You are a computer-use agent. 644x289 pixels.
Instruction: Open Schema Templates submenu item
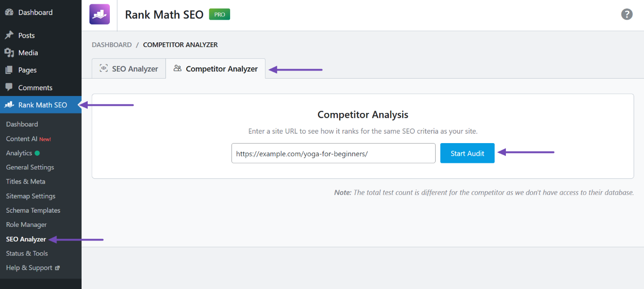(33, 210)
